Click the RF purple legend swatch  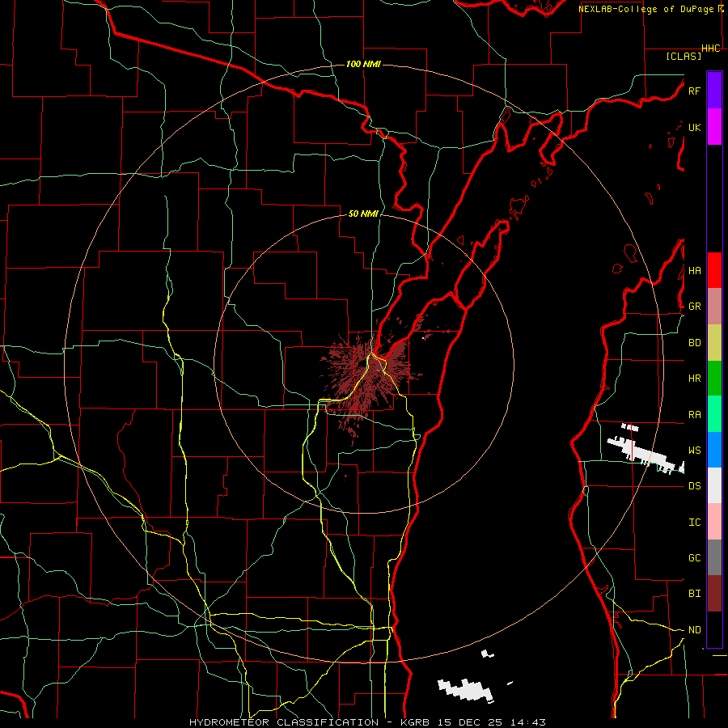(x=714, y=91)
